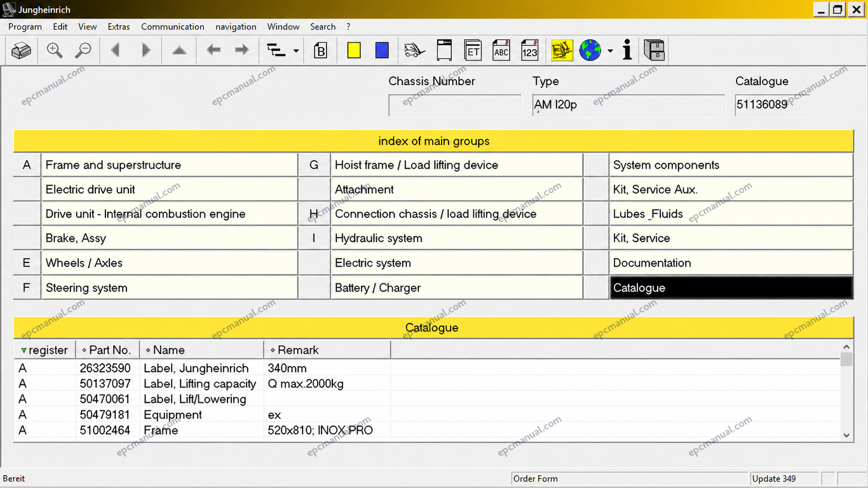
Task: Open Hoist frame / Load lifting device
Action: coord(456,165)
